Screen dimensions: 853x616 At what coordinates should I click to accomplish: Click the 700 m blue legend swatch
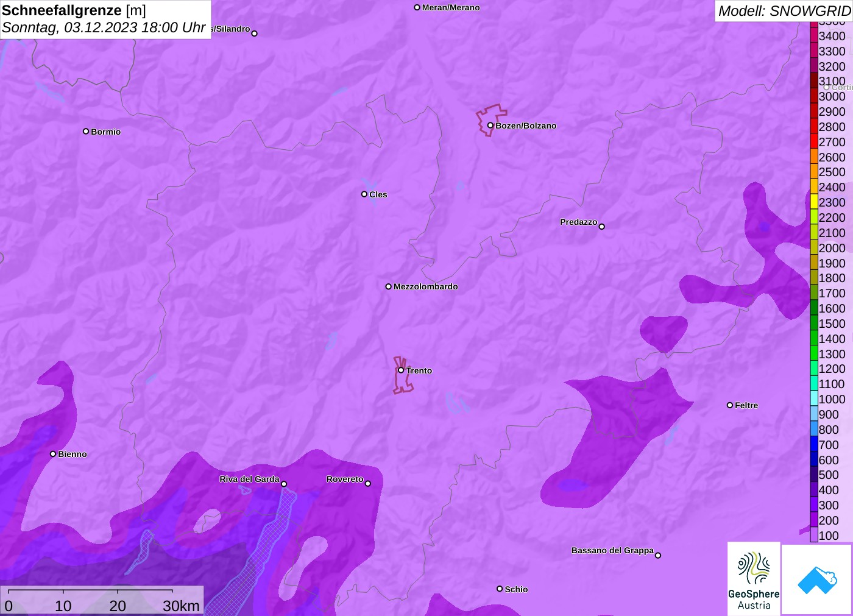814,444
